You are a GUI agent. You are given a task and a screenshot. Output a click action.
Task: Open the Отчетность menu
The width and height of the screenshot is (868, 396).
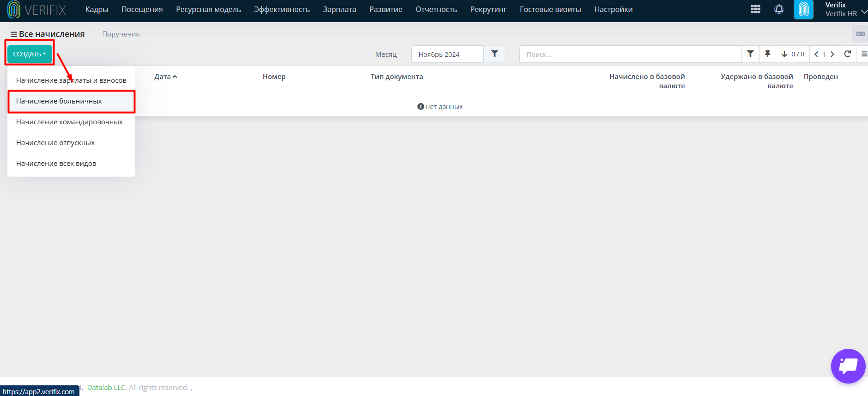pyautogui.click(x=436, y=9)
